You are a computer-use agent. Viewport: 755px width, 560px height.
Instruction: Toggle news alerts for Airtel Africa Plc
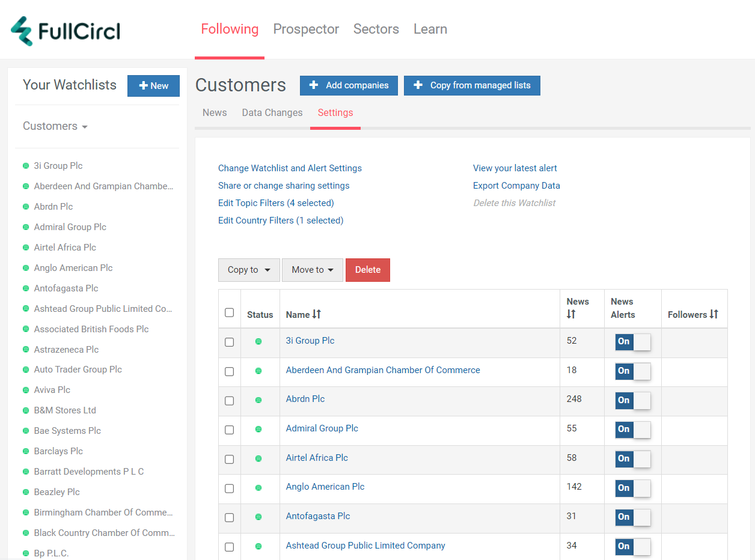coord(633,458)
